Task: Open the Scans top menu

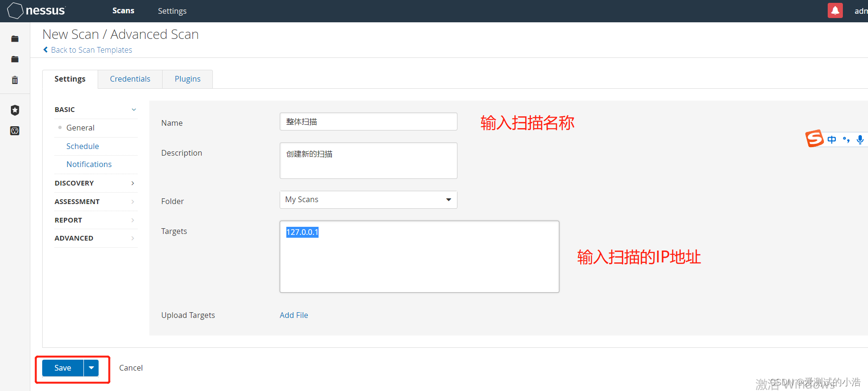Action: pos(123,10)
